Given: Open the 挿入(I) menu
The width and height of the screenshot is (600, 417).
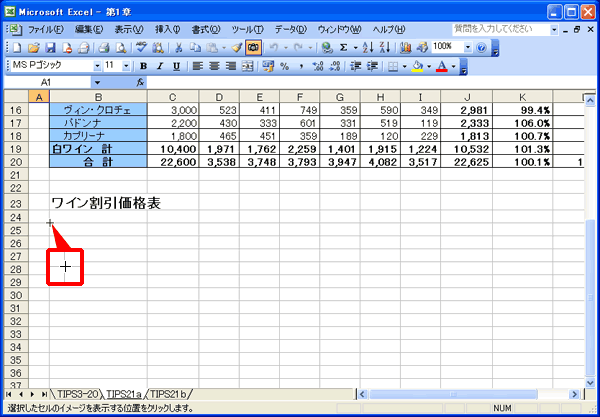Looking at the screenshot, I should coord(167,29).
